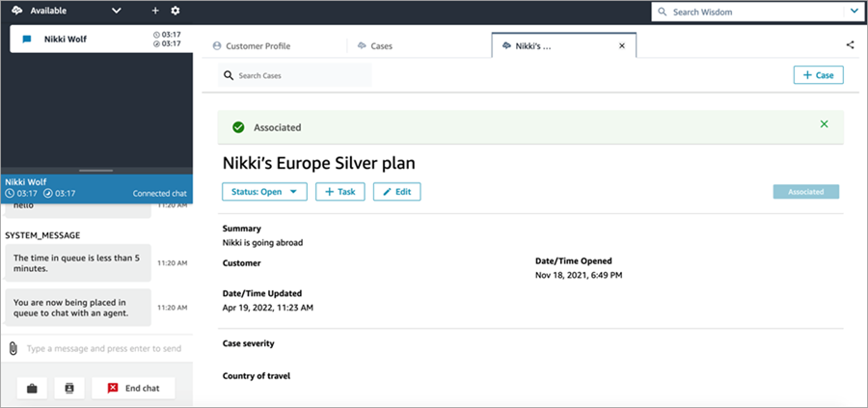Switch to the Cases tab
The image size is (868, 408).
point(374,45)
